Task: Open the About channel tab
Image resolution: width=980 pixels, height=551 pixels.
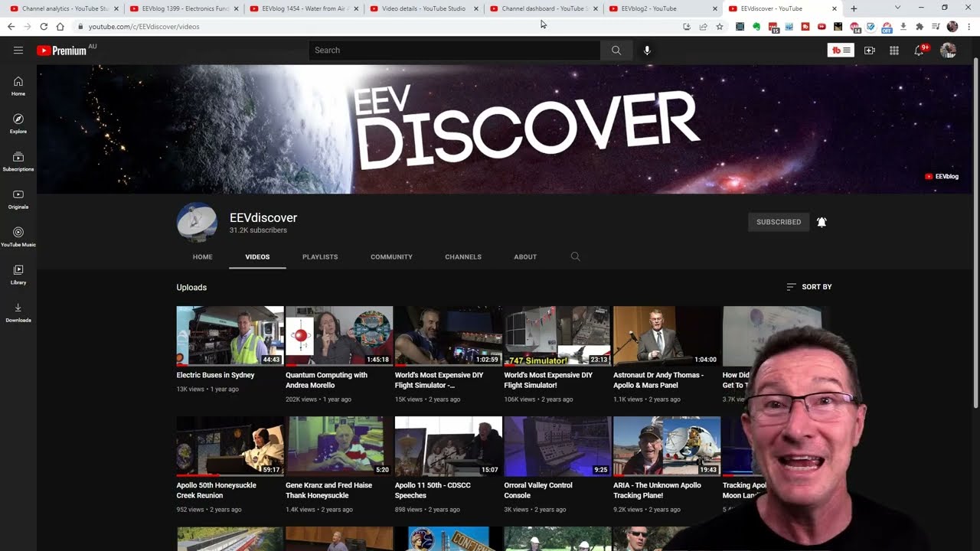Action: point(525,257)
